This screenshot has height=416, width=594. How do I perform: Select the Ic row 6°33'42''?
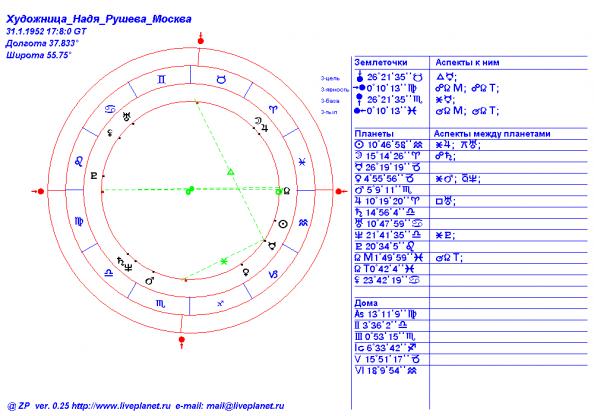click(x=386, y=348)
